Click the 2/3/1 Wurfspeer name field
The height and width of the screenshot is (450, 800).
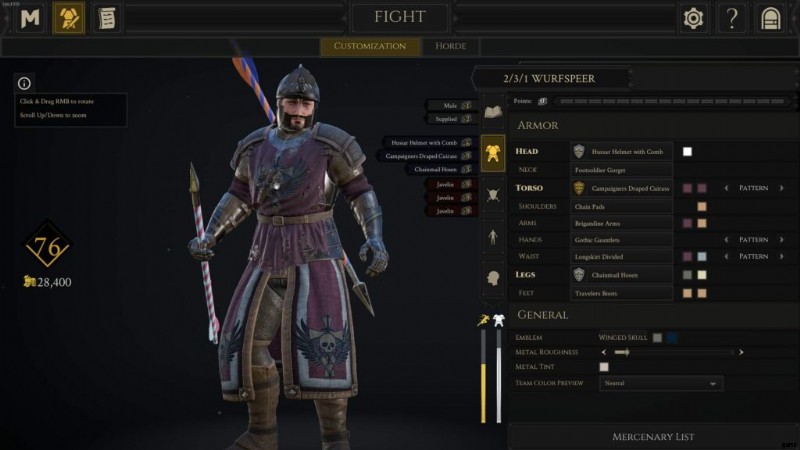(x=550, y=79)
